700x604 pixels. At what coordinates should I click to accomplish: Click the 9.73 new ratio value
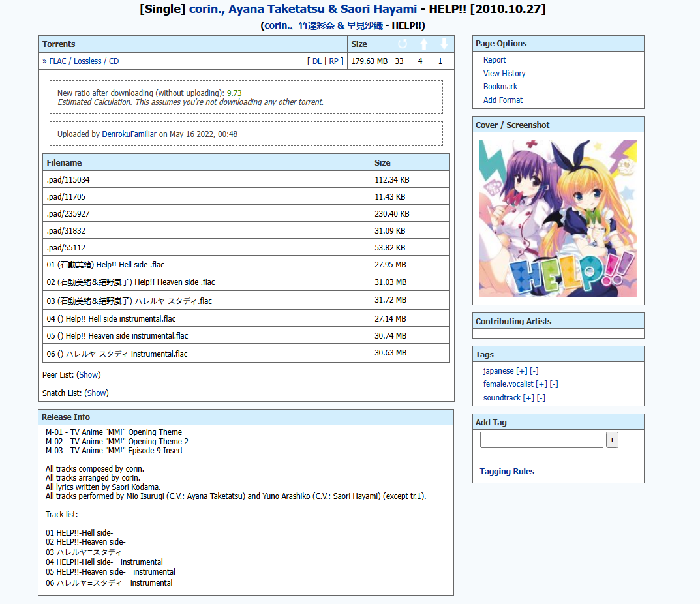[234, 93]
